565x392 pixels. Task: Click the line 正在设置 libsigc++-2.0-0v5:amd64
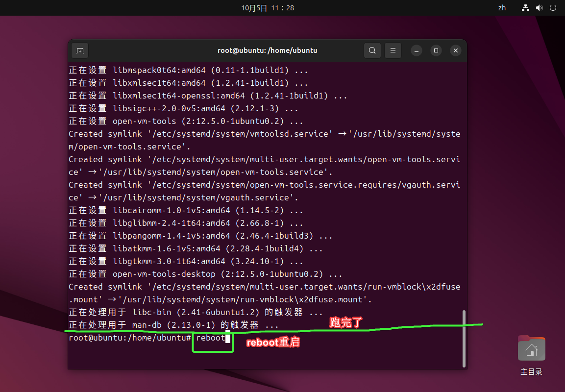[x=183, y=108]
